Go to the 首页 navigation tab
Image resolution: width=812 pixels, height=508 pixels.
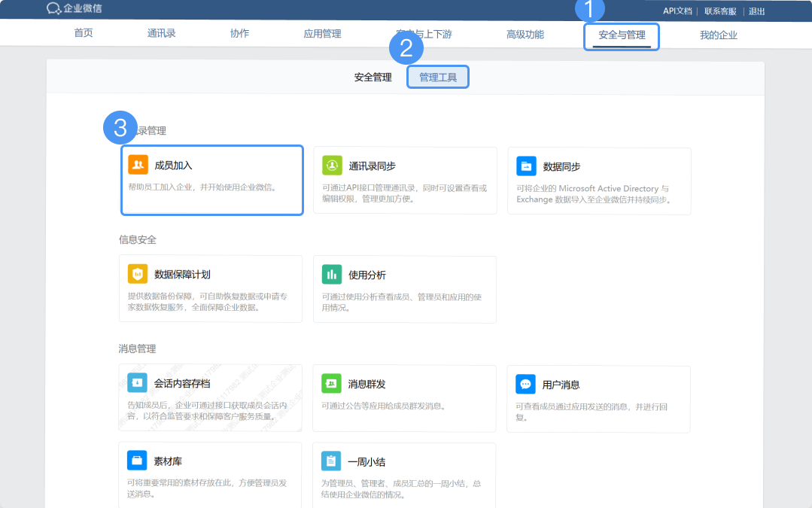pos(84,34)
